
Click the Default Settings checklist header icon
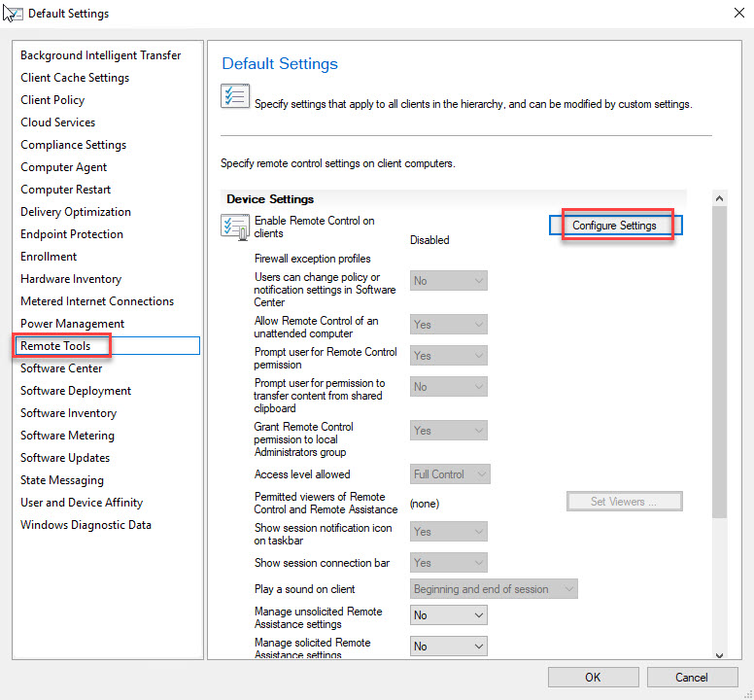[235, 96]
